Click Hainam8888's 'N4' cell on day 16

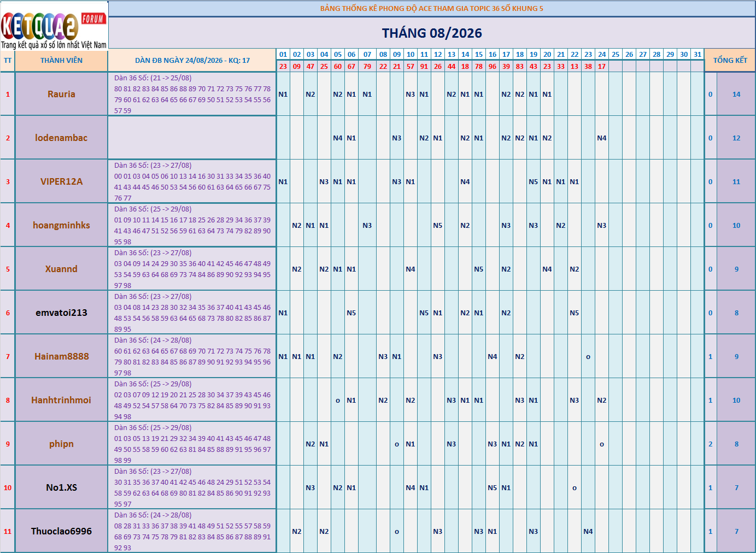pos(493,356)
